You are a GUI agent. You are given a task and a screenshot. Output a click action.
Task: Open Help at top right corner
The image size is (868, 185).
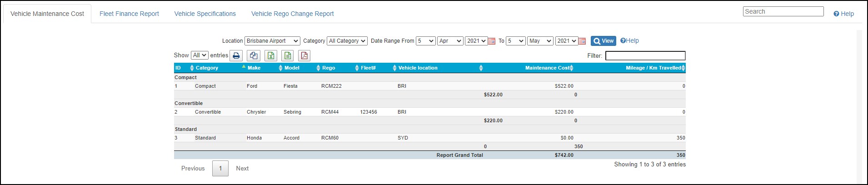coord(843,14)
